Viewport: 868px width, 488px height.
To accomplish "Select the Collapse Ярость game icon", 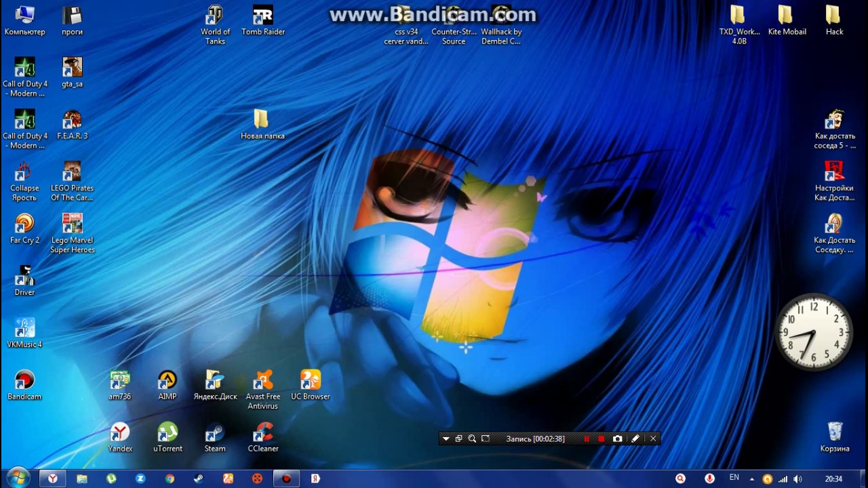I will click(x=24, y=182).
